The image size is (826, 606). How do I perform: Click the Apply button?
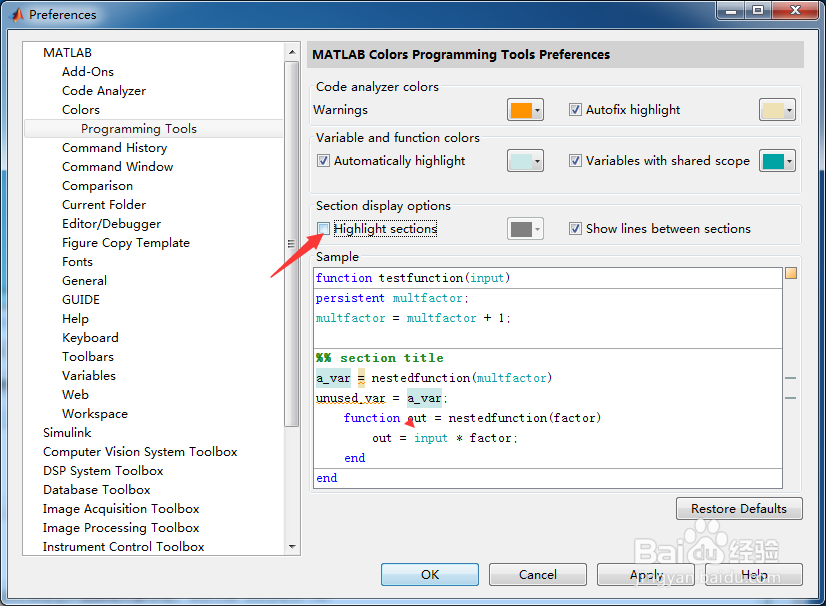point(646,574)
